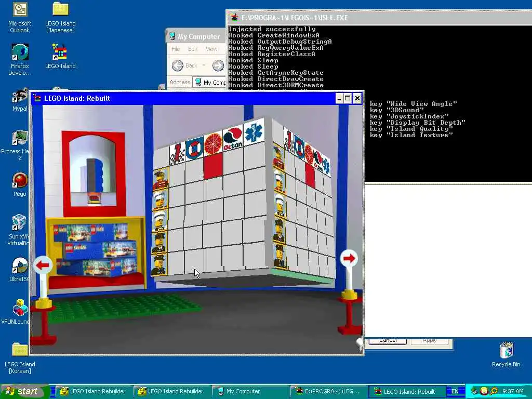532x399 pixels.
Task: Launch Pego desktop shortcut
Action: click(20, 185)
